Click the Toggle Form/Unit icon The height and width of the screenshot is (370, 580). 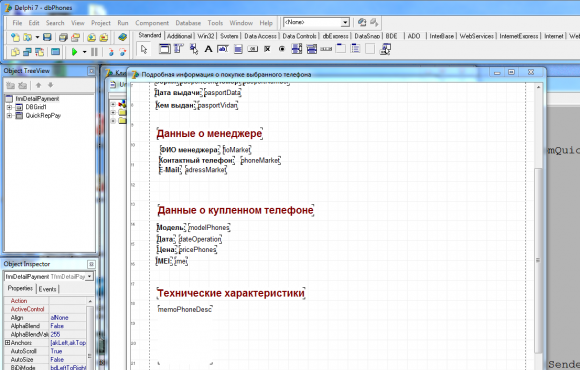(x=39, y=52)
